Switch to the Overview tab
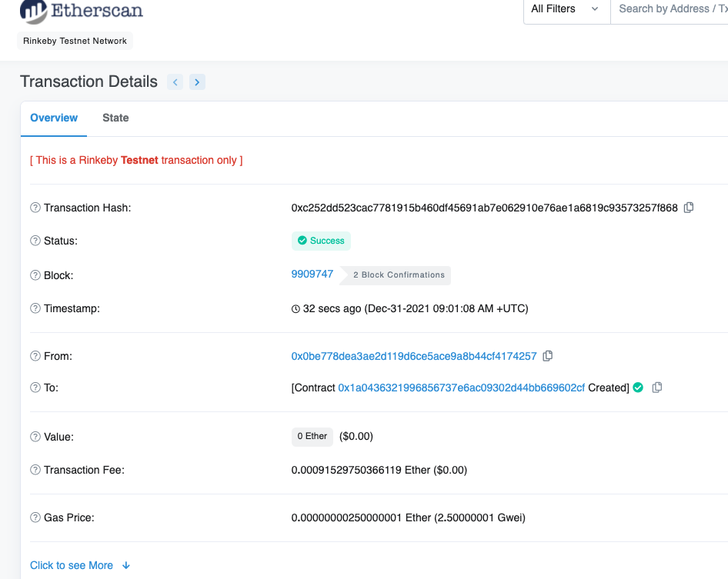 [54, 118]
